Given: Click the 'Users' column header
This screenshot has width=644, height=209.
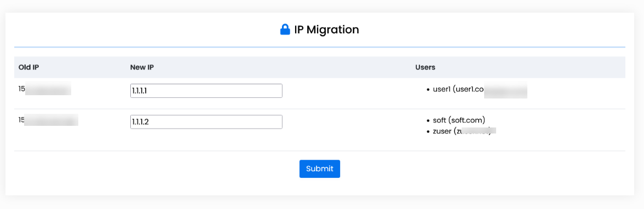Looking at the screenshot, I should click(x=425, y=67).
